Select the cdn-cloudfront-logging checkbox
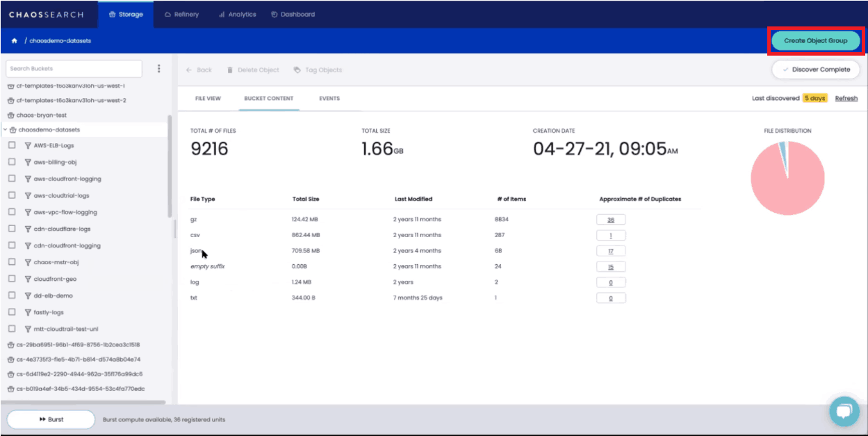Image resolution: width=868 pixels, height=436 pixels. [11, 245]
